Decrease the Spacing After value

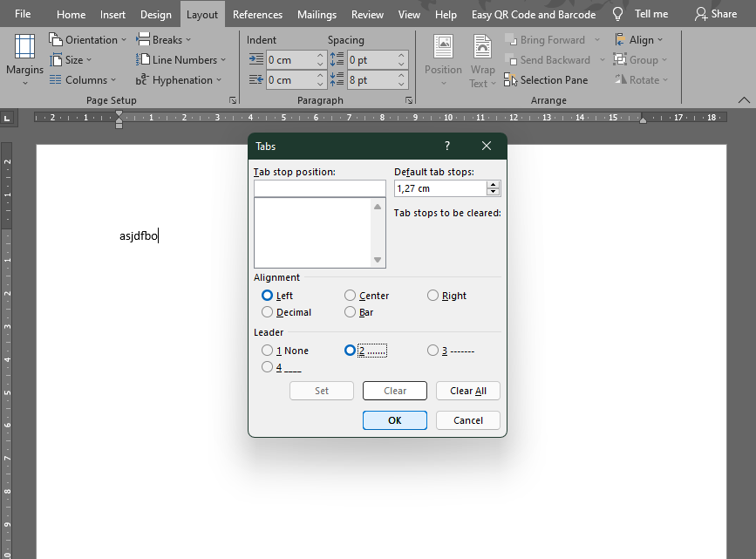pyautogui.click(x=401, y=85)
